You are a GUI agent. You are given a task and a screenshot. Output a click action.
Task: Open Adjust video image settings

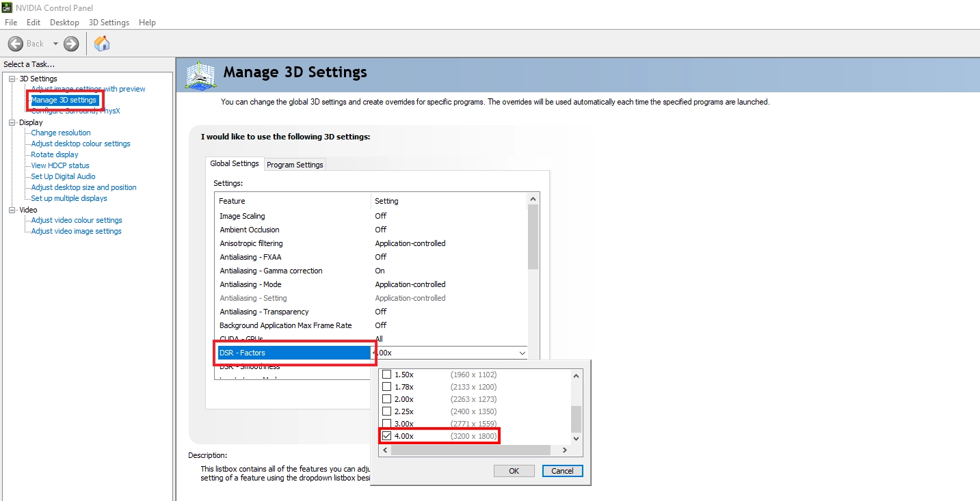coord(76,231)
